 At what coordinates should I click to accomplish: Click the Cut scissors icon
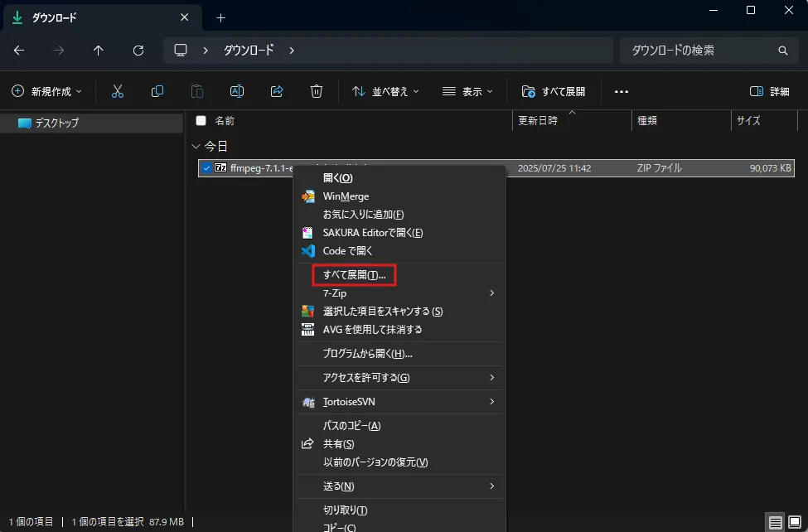(x=118, y=91)
